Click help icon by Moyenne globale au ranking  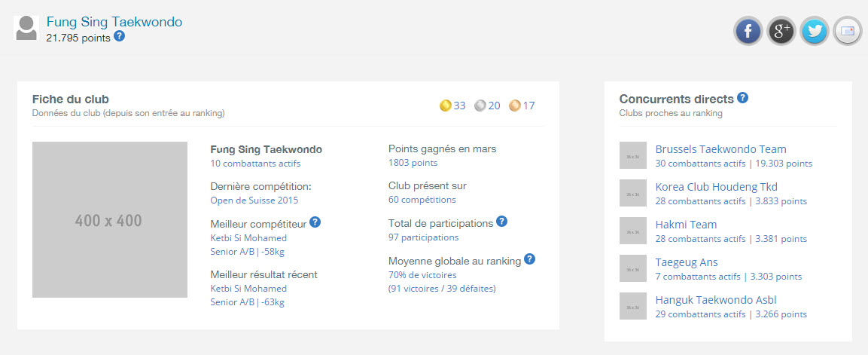(x=529, y=259)
